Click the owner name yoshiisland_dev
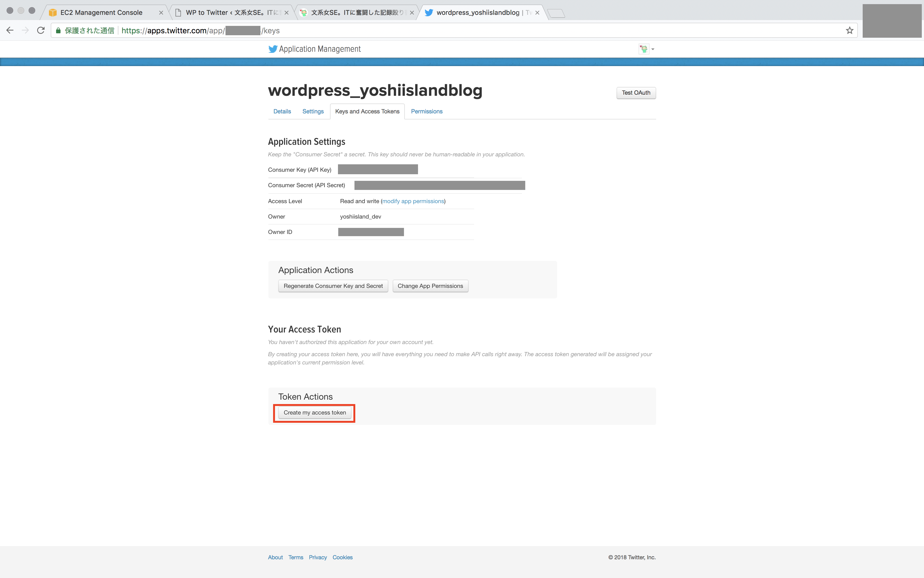924x578 pixels. (x=361, y=216)
